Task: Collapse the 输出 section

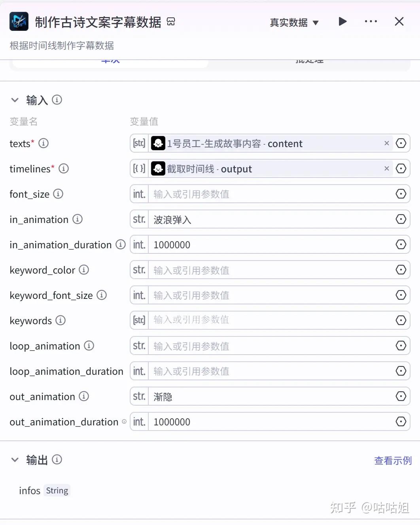Action: coord(15,460)
